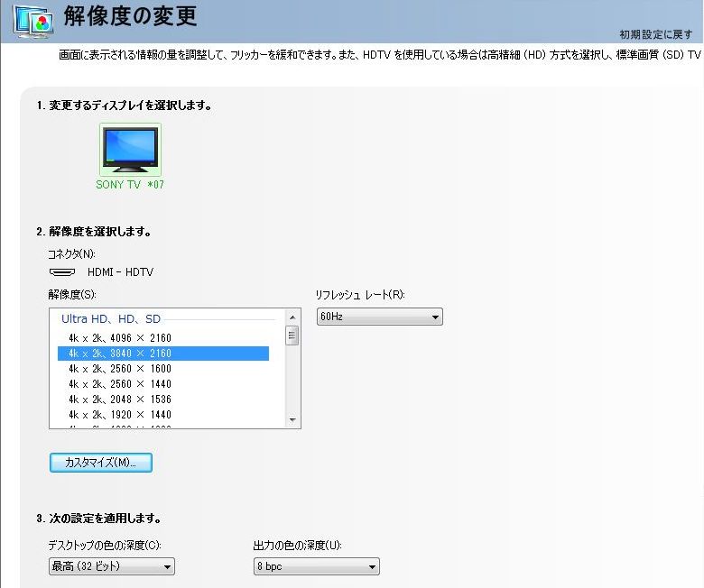Expand the desktop color depth dropdown
The width and height of the screenshot is (704, 588).
tap(110, 567)
